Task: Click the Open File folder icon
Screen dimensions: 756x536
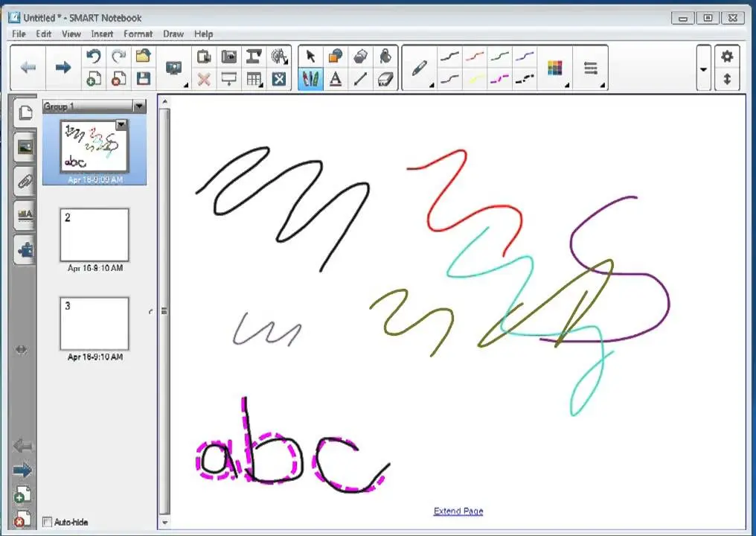Action: coord(143,56)
